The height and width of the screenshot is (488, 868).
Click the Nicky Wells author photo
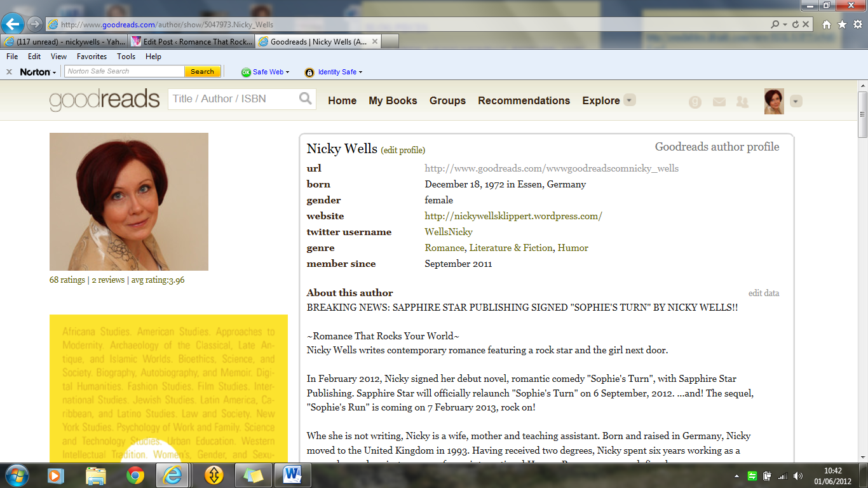(x=129, y=201)
